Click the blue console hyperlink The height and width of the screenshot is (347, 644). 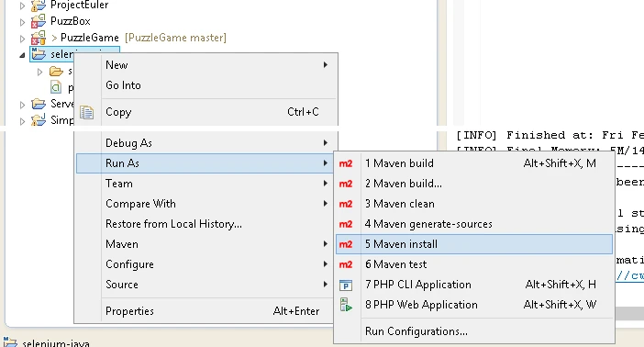coord(630,275)
